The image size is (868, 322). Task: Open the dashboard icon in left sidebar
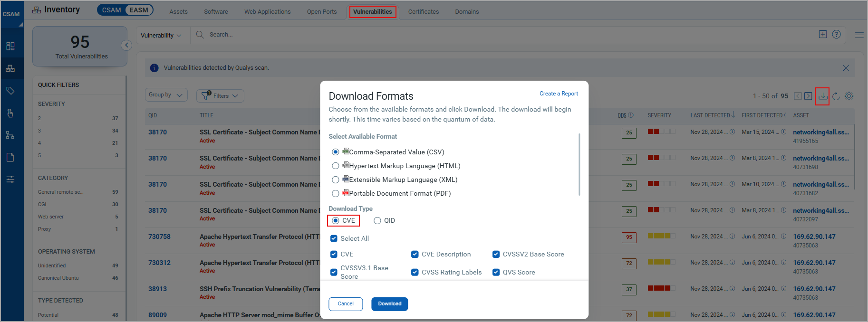click(x=10, y=46)
